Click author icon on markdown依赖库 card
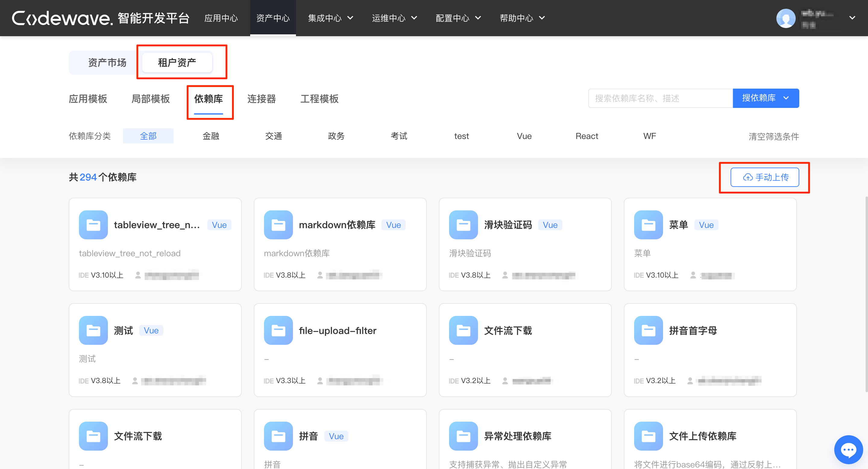Viewport: 868px width, 469px height. coord(320,275)
